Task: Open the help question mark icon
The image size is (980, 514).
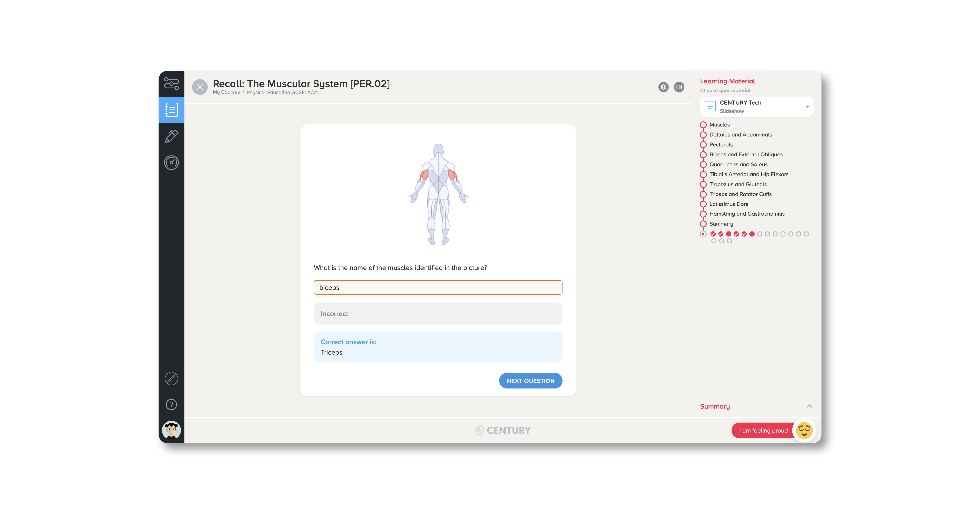Action: (x=171, y=405)
